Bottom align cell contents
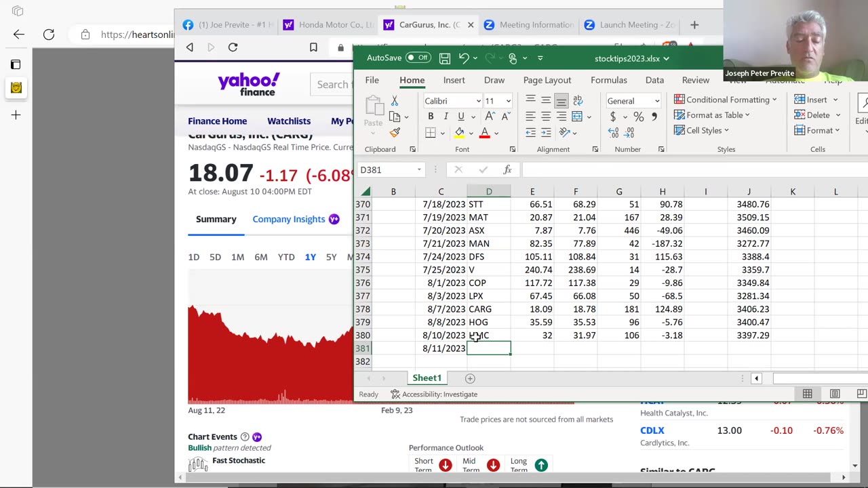Viewport: 868px width, 488px height. (561, 100)
